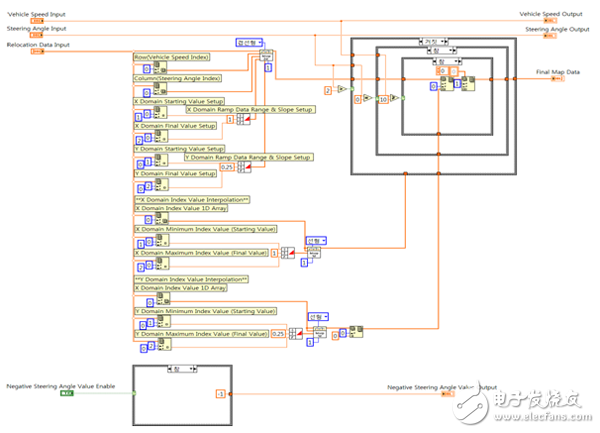Select comparison node next to constant 10
Viewport: 600px width, 433px height.
pyautogui.click(x=394, y=99)
